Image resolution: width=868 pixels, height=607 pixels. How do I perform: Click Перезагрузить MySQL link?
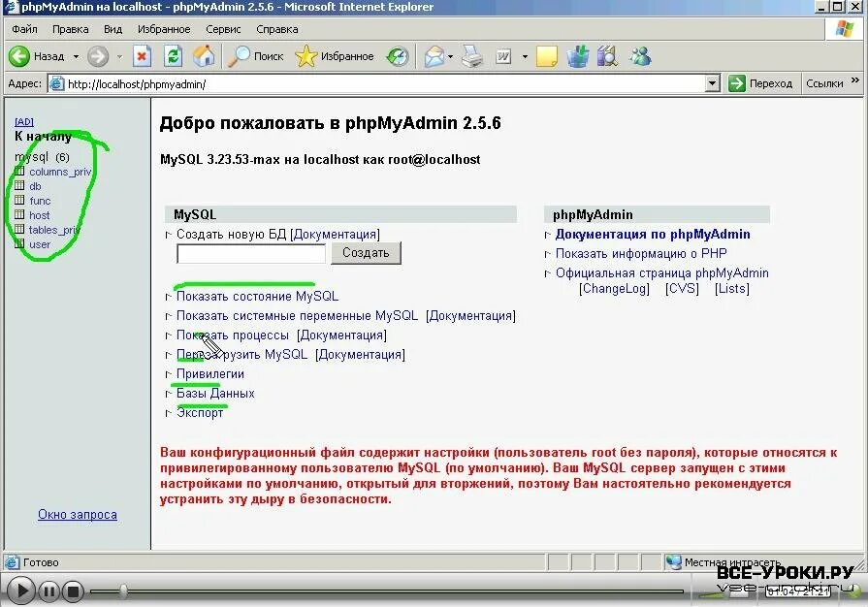pos(241,355)
